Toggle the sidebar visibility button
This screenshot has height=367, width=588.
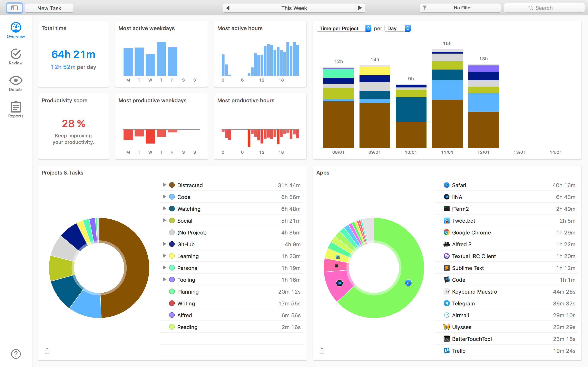pos(14,8)
